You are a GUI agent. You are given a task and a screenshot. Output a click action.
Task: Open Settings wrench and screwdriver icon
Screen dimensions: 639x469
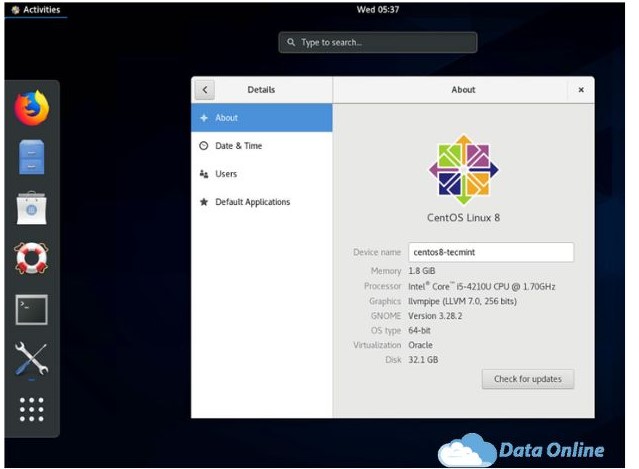[32, 359]
